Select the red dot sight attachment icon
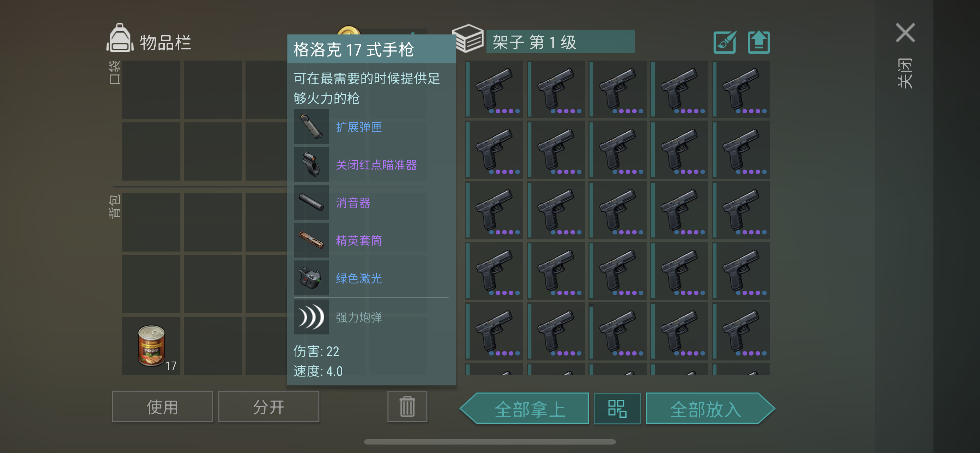The image size is (980, 453). [311, 164]
